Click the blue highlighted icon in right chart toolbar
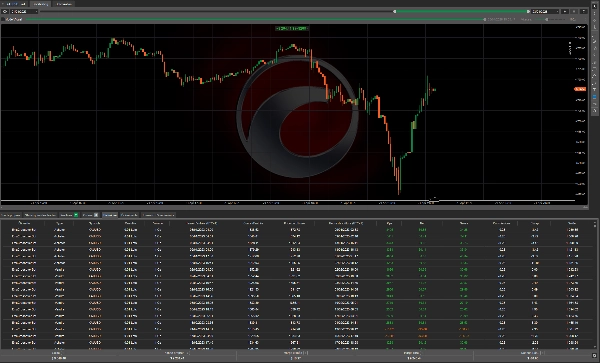 [x=595, y=97]
